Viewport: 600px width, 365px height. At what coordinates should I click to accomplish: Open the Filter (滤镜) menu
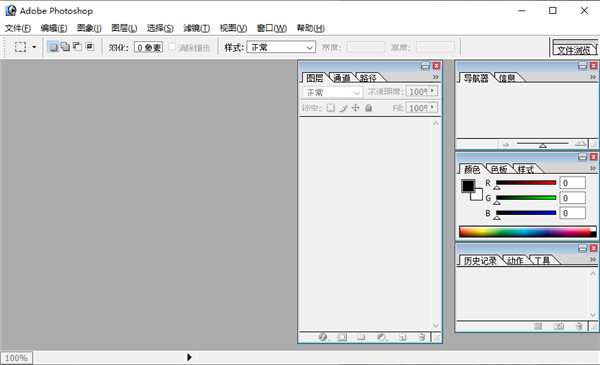coord(196,28)
